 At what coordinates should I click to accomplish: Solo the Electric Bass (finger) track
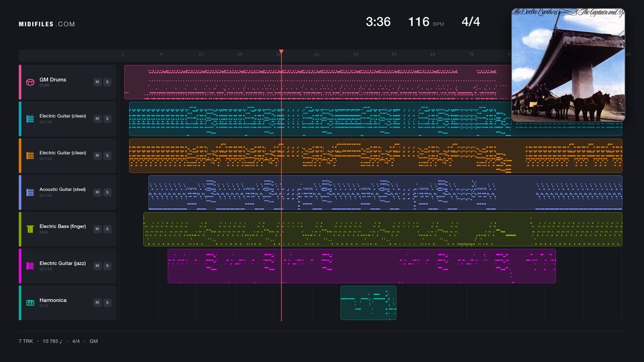click(x=107, y=229)
